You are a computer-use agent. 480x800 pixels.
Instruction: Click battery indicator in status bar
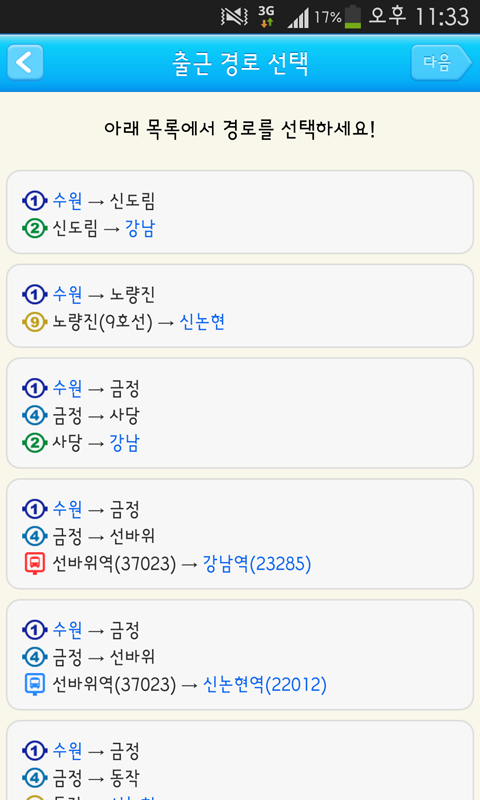click(352, 17)
